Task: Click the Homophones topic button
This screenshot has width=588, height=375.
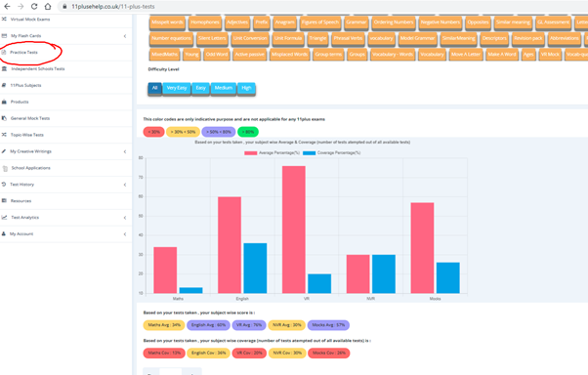Action: point(205,22)
